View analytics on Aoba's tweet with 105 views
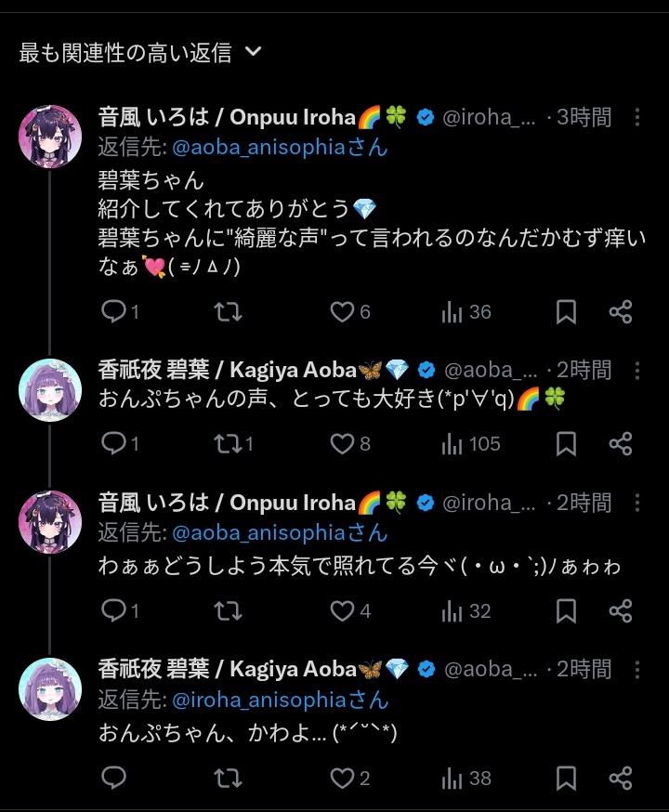Image resolution: width=669 pixels, height=812 pixels. coord(453,444)
